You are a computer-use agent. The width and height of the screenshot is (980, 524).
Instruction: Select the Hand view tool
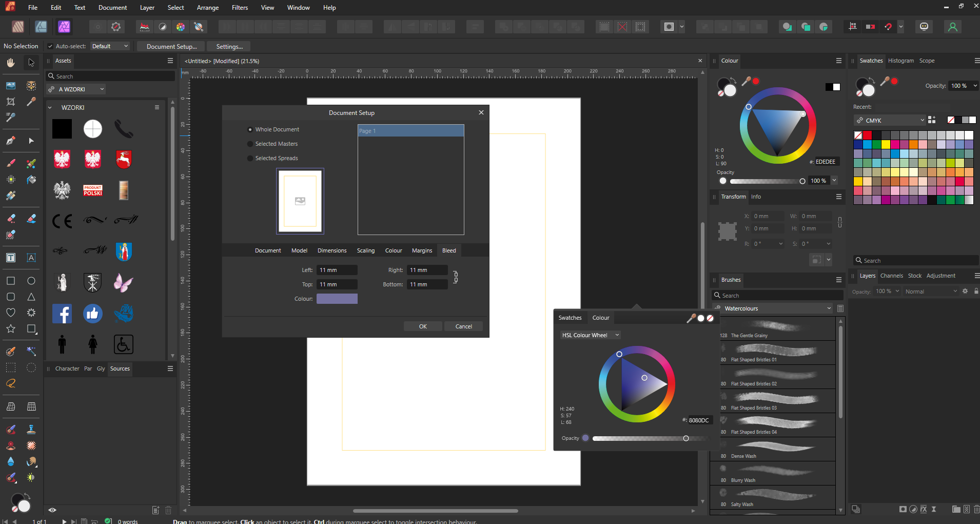click(11, 63)
